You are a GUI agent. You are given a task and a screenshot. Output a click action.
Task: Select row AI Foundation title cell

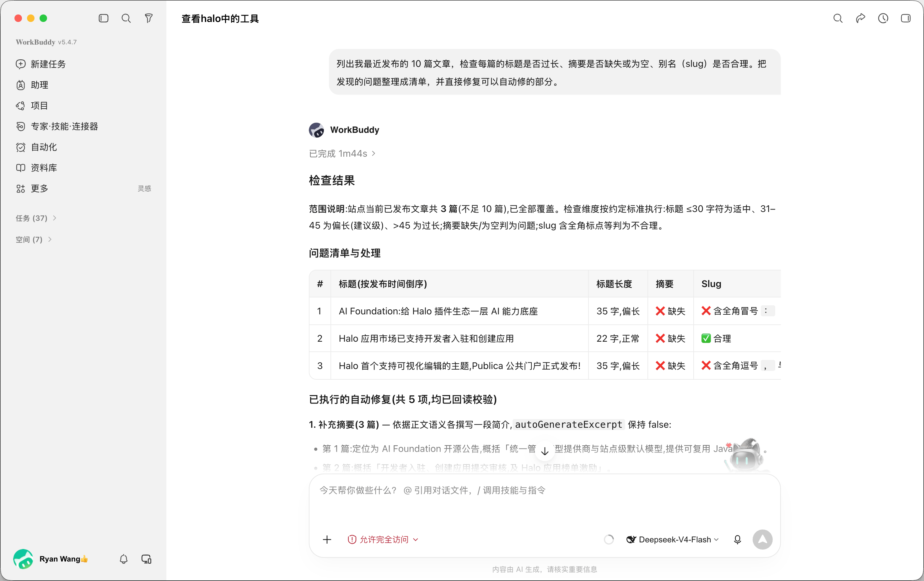(x=459, y=311)
